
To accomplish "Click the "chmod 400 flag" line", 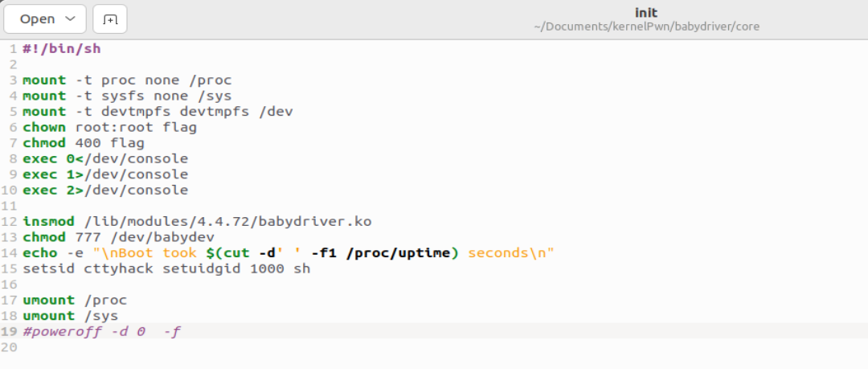I will pos(84,143).
